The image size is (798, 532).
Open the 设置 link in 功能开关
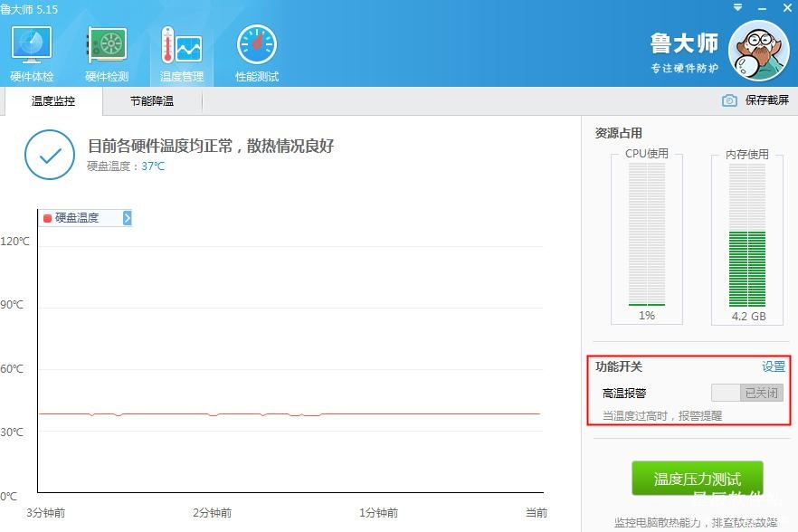coord(773,366)
